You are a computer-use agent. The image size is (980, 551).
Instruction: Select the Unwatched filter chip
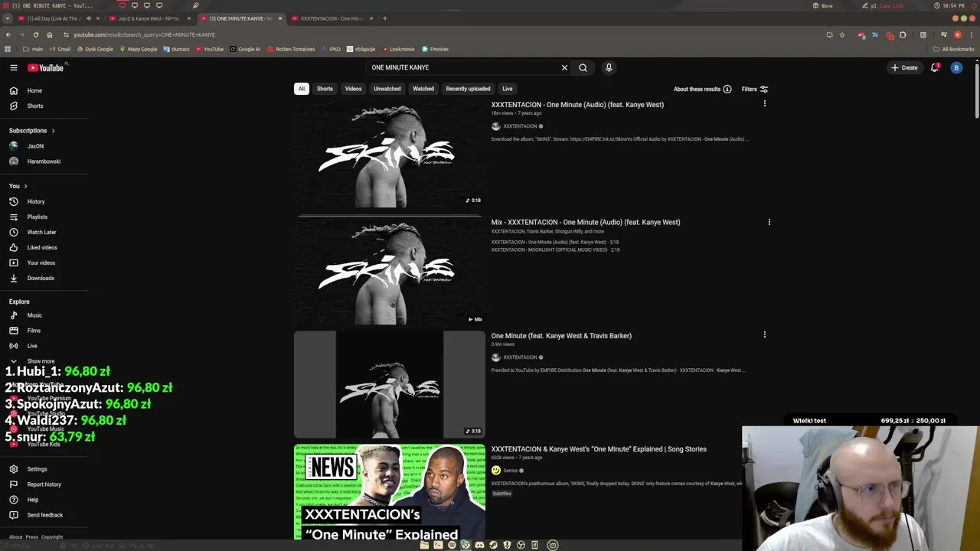tap(387, 89)
